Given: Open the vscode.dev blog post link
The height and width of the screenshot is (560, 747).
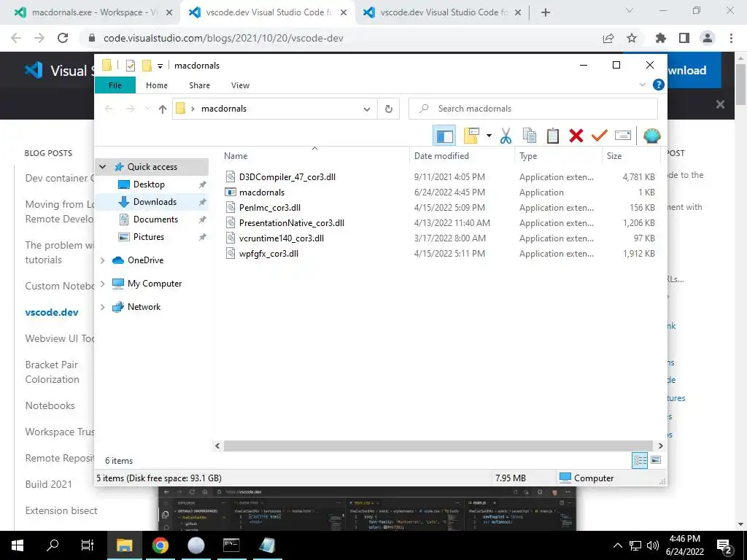Looking at the screenshot, I should point(52,312).
